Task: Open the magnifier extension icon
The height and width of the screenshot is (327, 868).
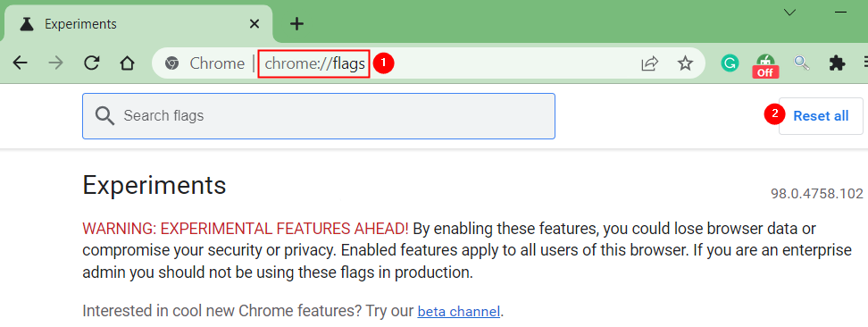Action: tap(802, 63)
